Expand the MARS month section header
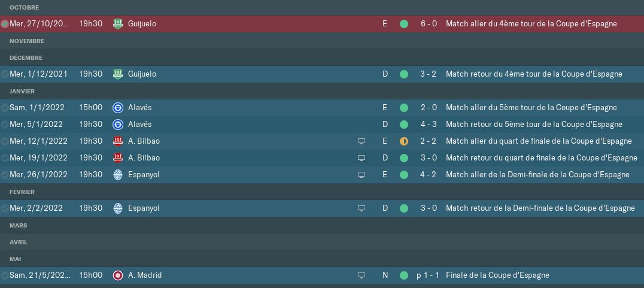The width and height of the screenshot is (644, 288). pos(322,225)
